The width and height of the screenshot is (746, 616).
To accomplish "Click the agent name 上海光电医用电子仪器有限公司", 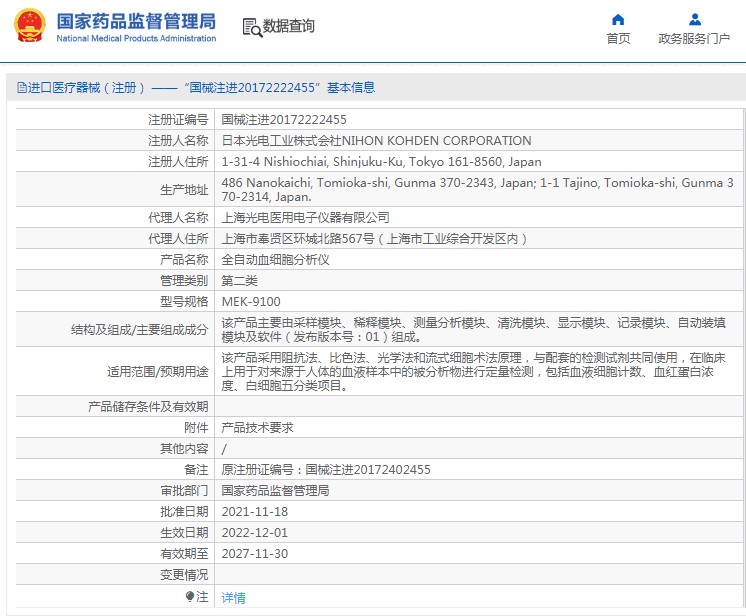I will click(305, 218).
